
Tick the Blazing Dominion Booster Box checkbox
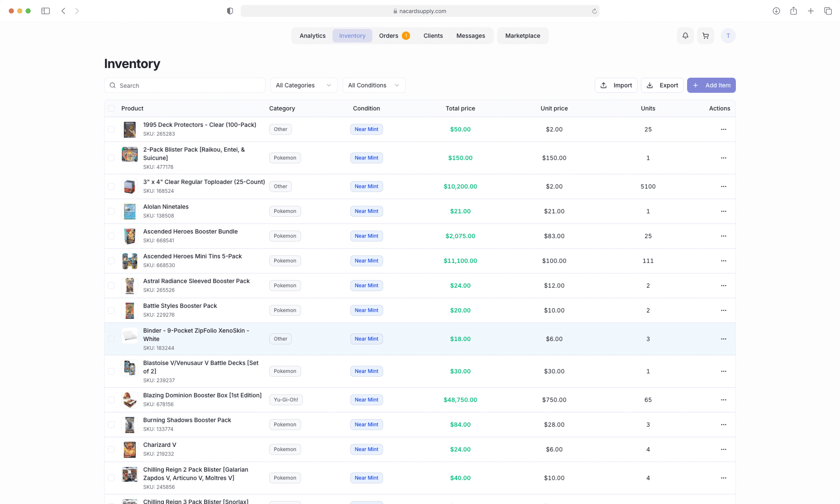pos(111,400)
